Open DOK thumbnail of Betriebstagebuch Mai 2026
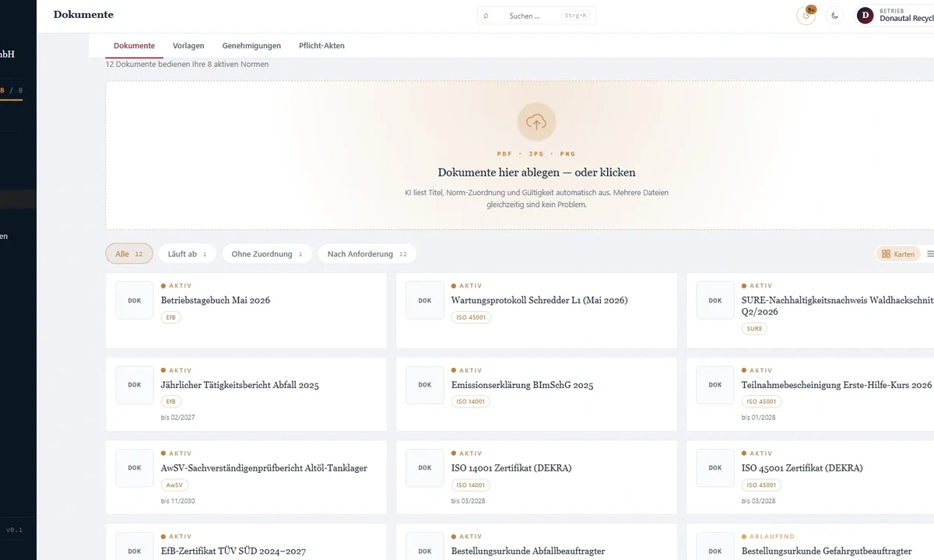The width and height of the screenshot is (934, 560). point(135,300)
